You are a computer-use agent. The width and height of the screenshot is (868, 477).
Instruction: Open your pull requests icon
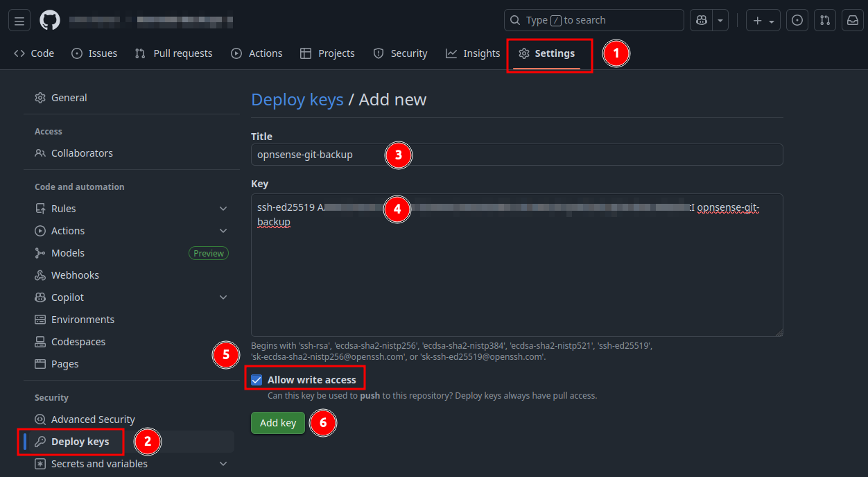[x=824, y=20]
